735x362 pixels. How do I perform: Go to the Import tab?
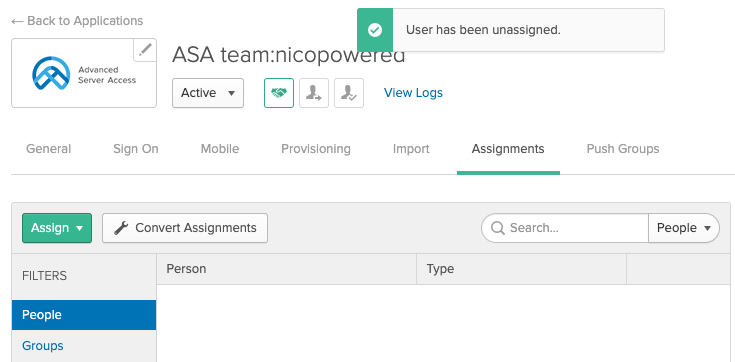[x=411, y=149]
